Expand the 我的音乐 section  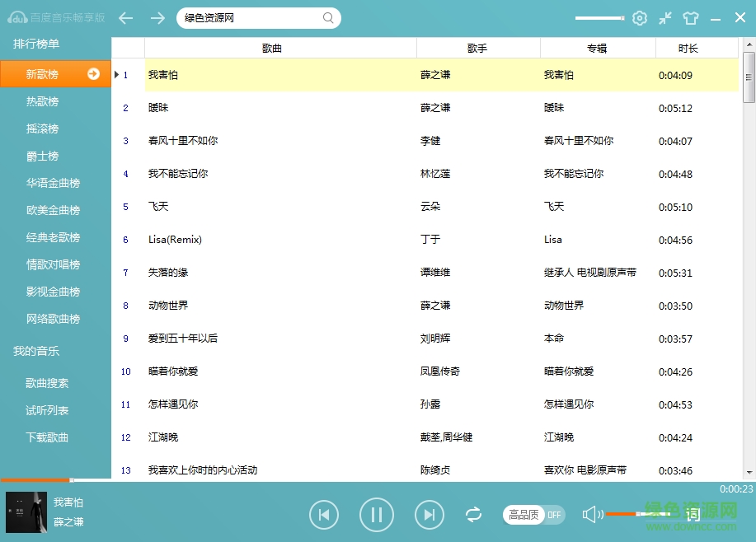35,351
